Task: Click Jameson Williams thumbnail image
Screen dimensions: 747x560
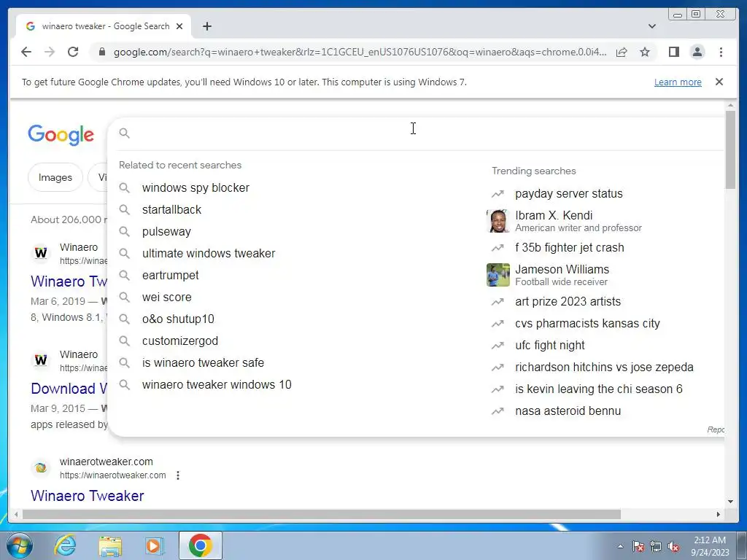Action: pos(498,275)
